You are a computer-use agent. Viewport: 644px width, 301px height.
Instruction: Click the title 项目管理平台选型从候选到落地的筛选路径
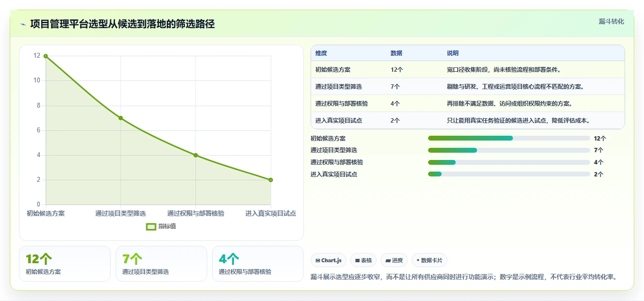pos(122,24)
